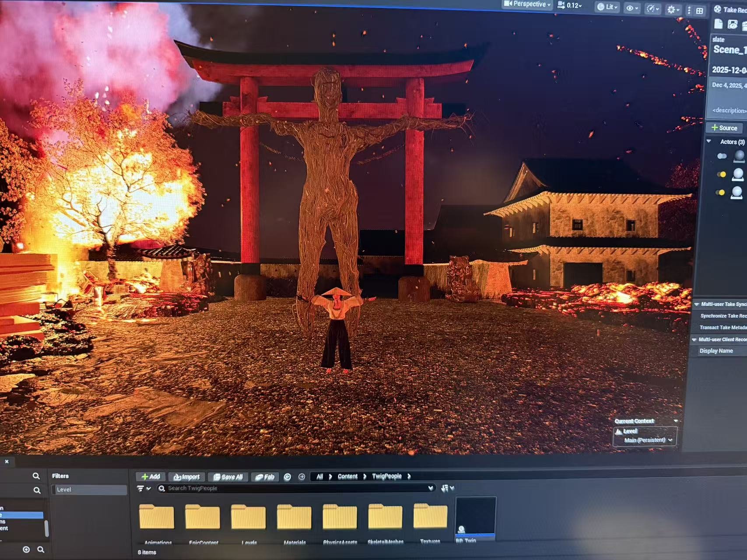
Task: Select the first actor source icon
Action: point(739,155)
